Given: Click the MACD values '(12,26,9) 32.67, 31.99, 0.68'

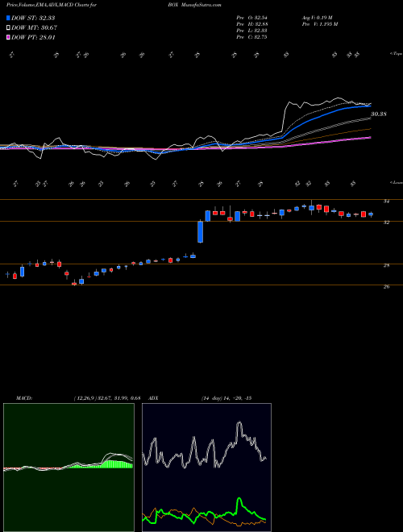Looking at the screenshot, I should pyautogui.click(x=107, y=398).
